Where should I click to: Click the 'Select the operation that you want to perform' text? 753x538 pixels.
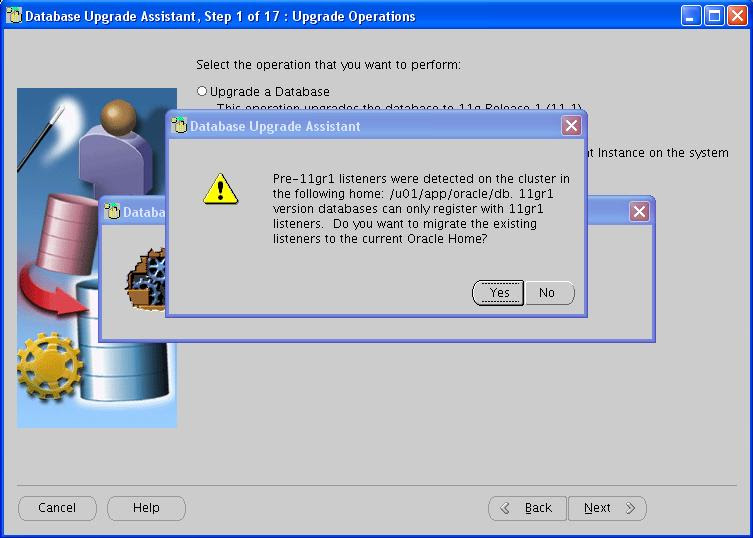(328, 64)
